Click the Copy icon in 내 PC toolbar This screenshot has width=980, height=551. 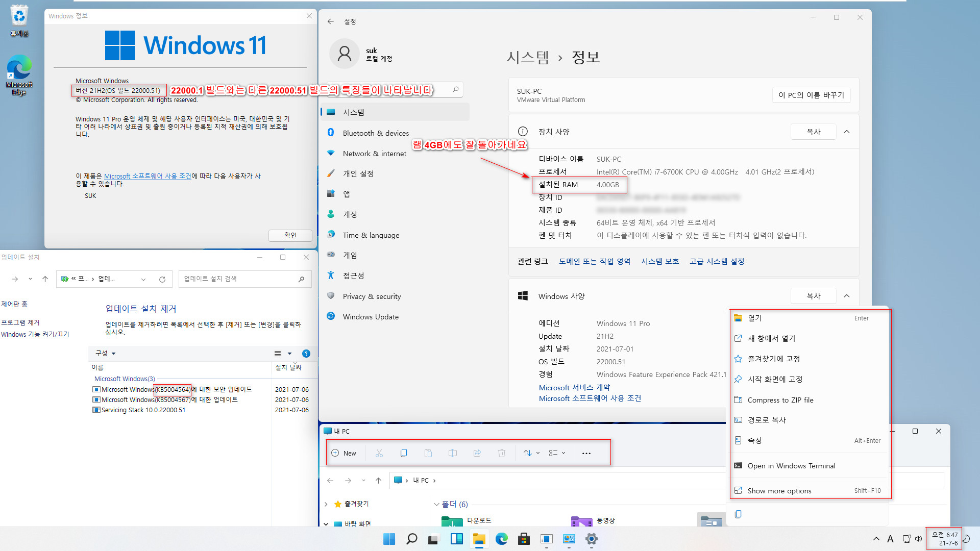(x=404, y=453)
